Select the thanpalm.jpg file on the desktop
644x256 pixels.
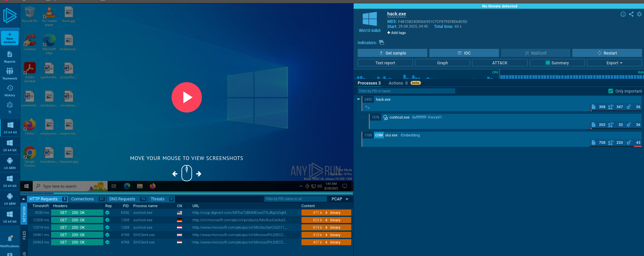pyautogui.click(x=69, y=155)
